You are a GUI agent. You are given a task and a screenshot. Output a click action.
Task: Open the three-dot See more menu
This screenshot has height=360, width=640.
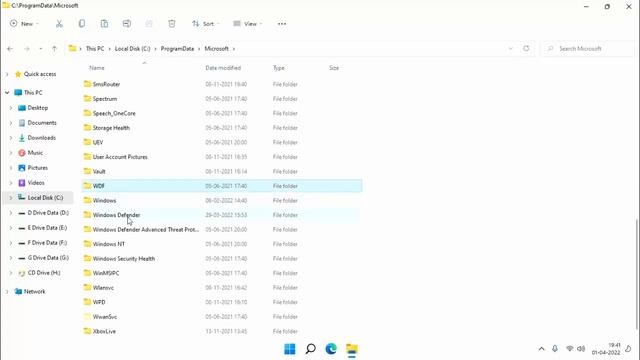(282, 24)
